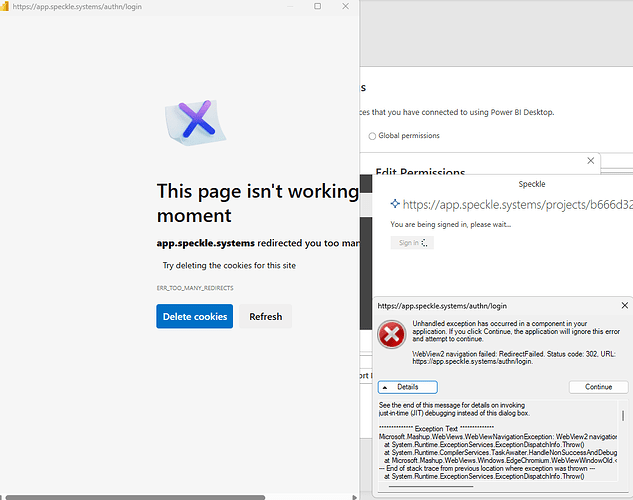
Task: Click the Refresh button on error page
Action: [x=266, y=316]
